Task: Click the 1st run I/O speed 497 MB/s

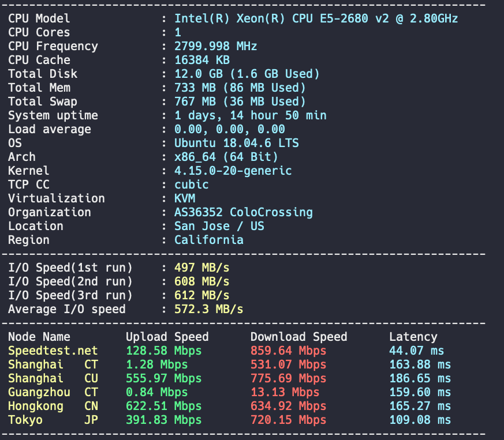Action: tap(202, 268)
